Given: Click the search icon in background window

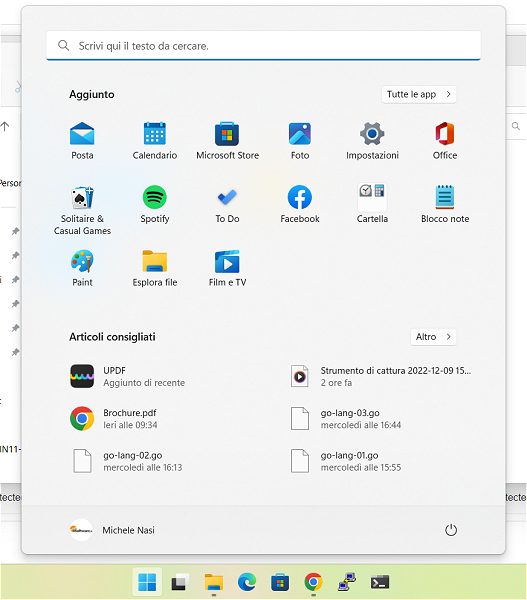Looking at the screenshot, I should (516, 126).
